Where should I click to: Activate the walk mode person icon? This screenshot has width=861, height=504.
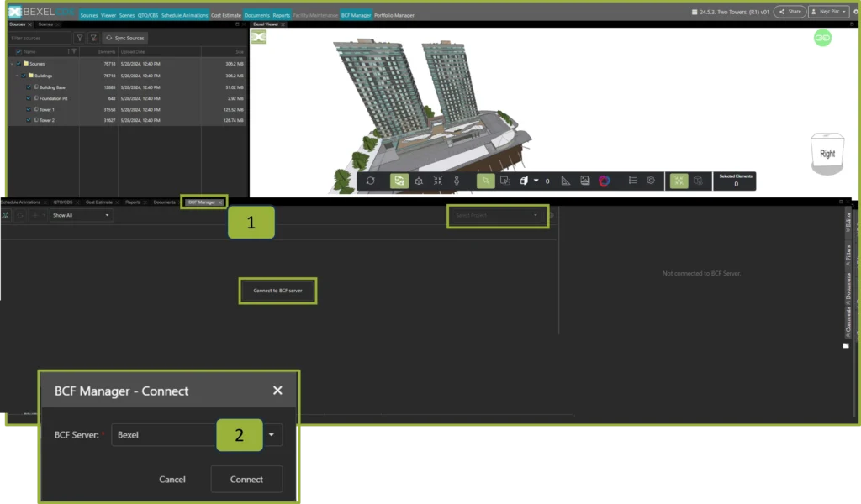[457, 181]
